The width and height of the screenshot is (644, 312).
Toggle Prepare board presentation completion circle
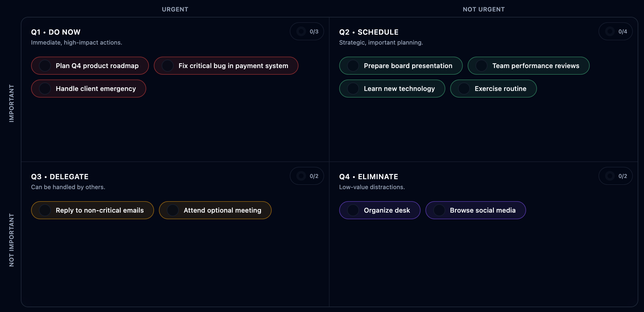[x=353, y=66]
